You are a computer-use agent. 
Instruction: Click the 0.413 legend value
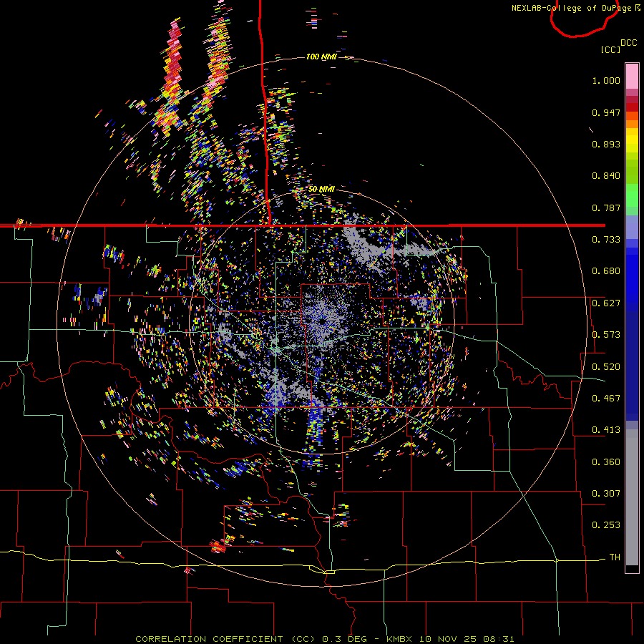click(606, 430)
